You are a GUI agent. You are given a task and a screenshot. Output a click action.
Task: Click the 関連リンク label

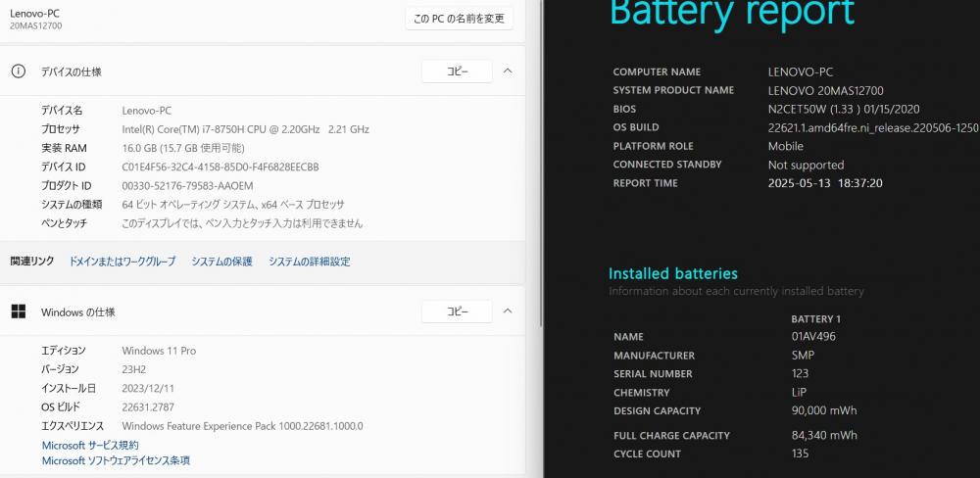pos(32,262)
